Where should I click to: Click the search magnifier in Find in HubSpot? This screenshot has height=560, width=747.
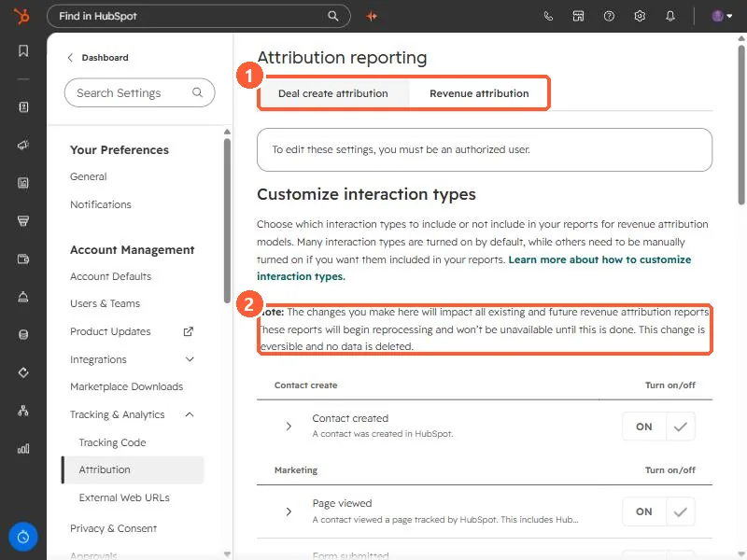point(333,16)
